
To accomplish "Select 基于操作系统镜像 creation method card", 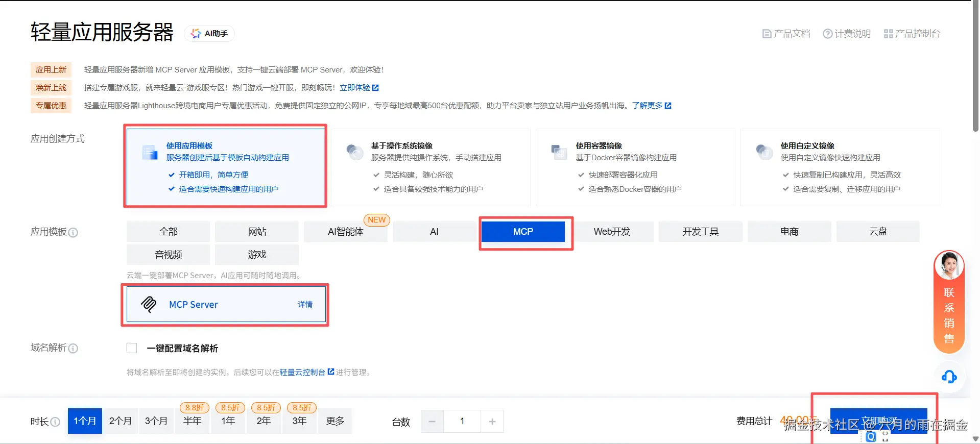I will pyautogui.click(x=431, y=167).
